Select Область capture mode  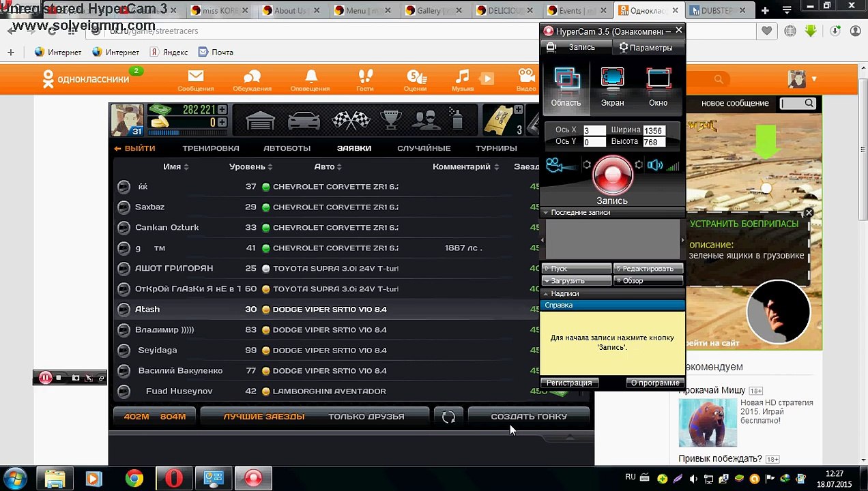[566, 88]
